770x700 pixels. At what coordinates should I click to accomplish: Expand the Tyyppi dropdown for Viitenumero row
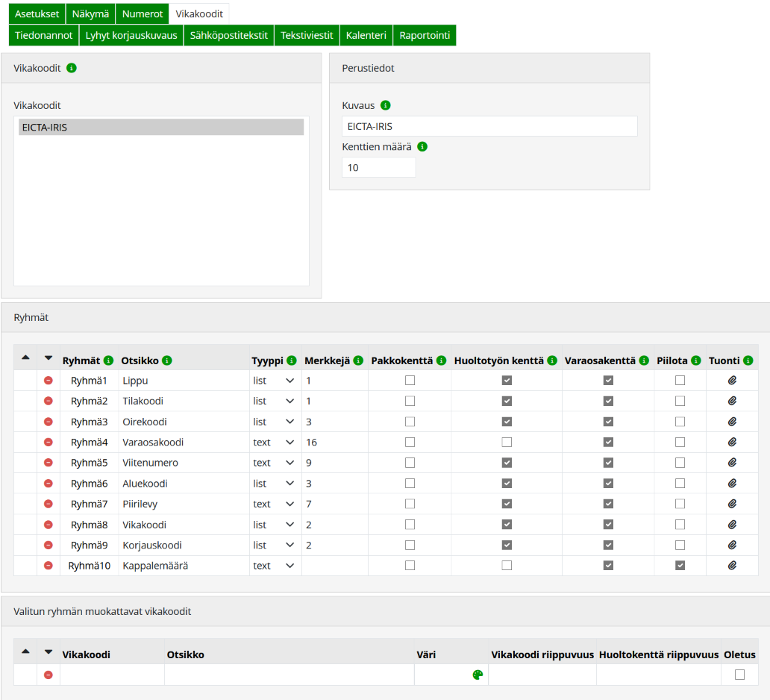coord(274,463)
